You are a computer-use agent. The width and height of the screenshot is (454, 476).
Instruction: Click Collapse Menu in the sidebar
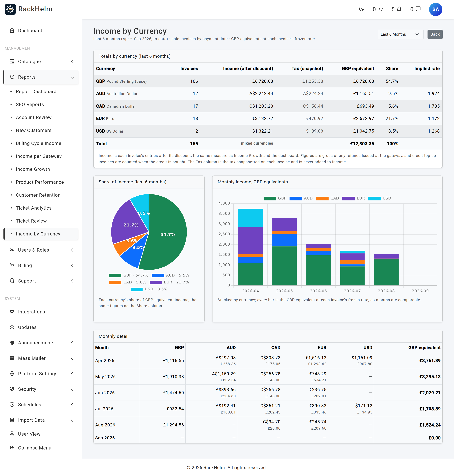pos(35,448)
